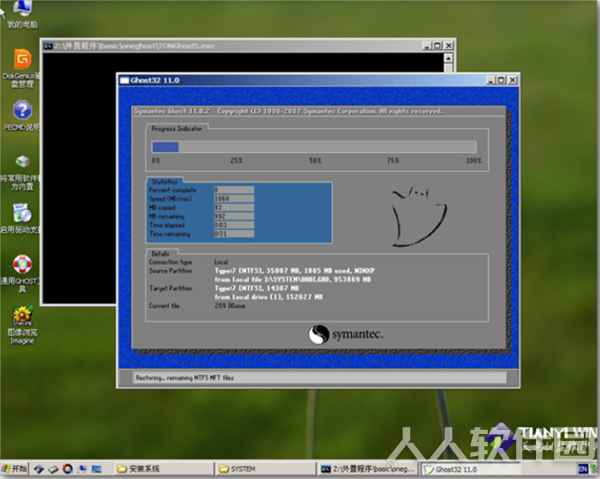Click the 50% progress scale label
600x479 pixels.
315,160
